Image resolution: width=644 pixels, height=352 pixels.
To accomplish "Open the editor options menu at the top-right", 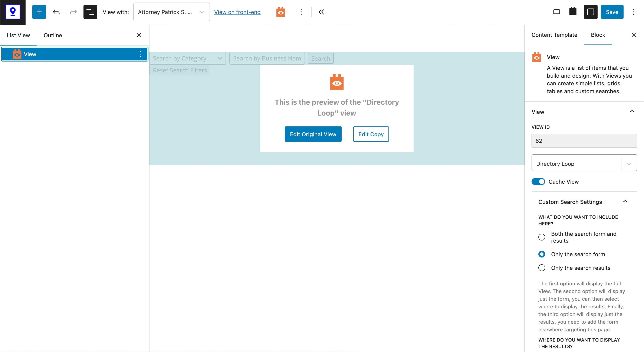I will (x=634, y=12).
